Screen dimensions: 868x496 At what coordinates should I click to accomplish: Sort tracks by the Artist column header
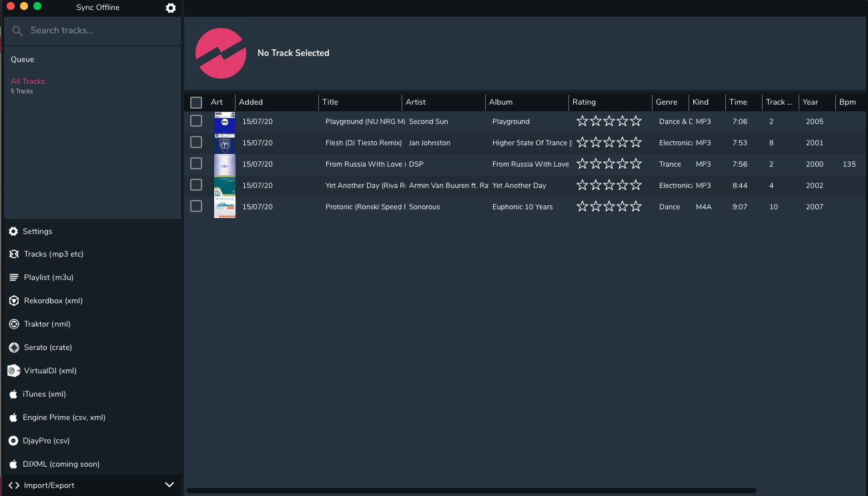416,102
